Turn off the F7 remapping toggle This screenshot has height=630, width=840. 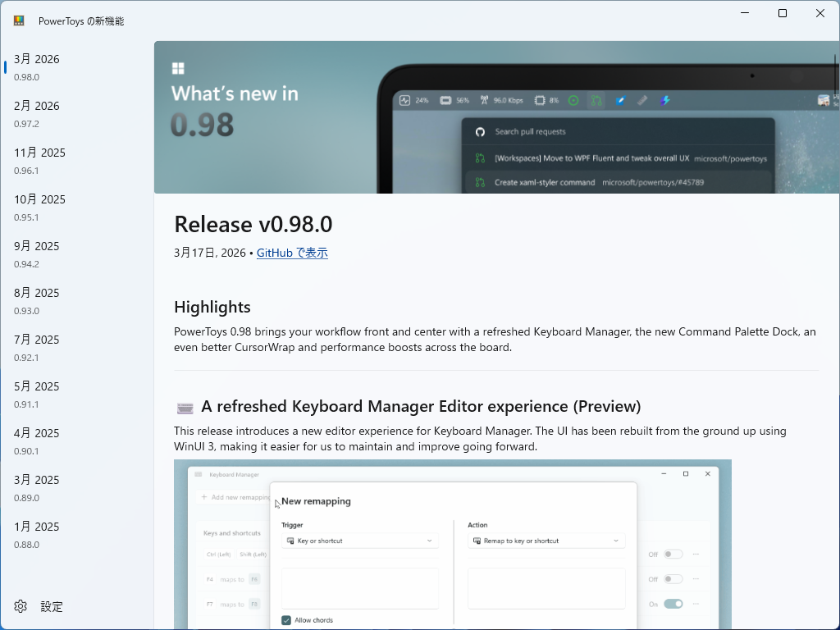[x=673, y=604]
